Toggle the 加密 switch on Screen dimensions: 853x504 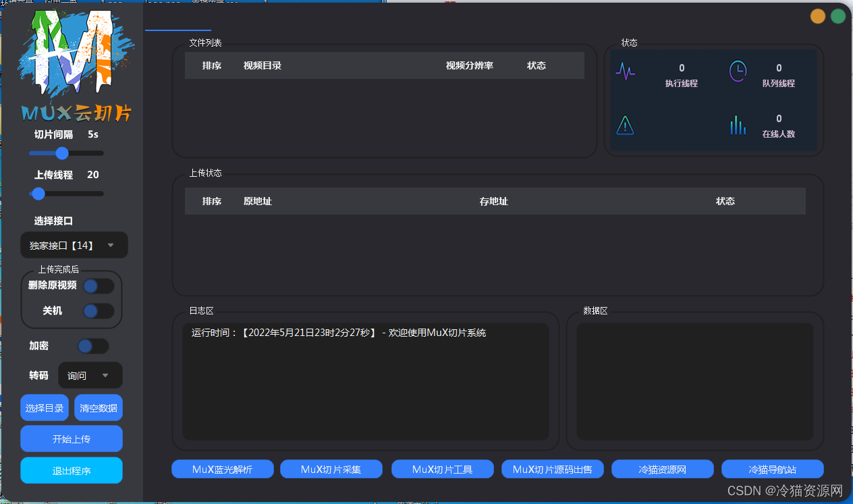point(93,345)
